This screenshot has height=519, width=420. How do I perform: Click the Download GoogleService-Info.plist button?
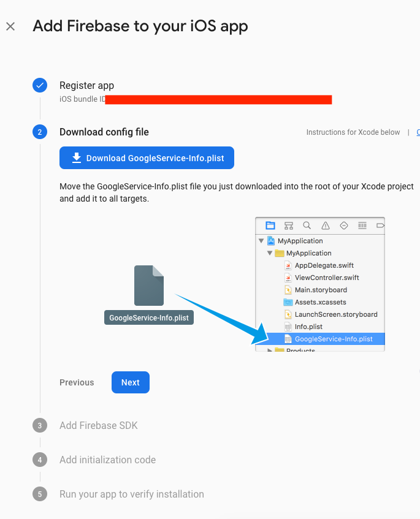click(x=147, y=158)
